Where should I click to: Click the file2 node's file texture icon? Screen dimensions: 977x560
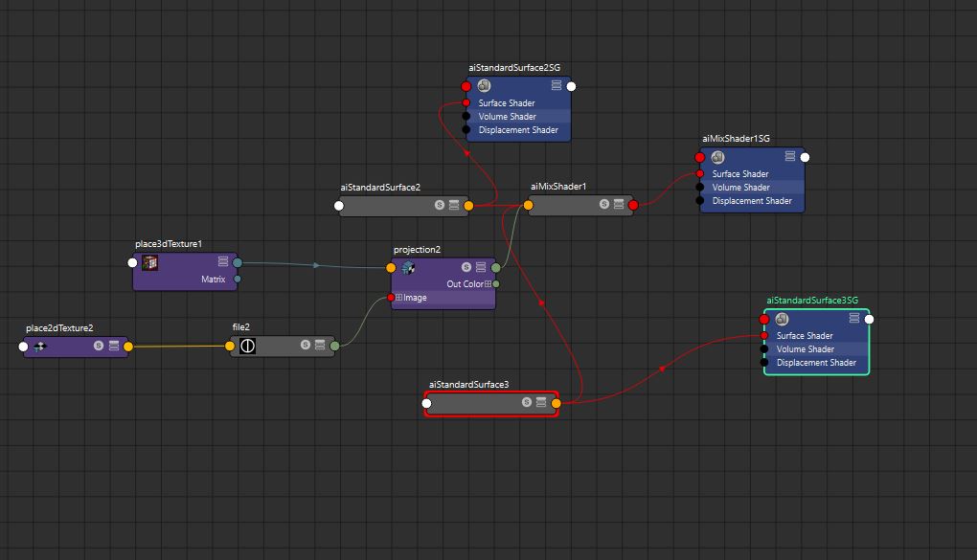248,346
